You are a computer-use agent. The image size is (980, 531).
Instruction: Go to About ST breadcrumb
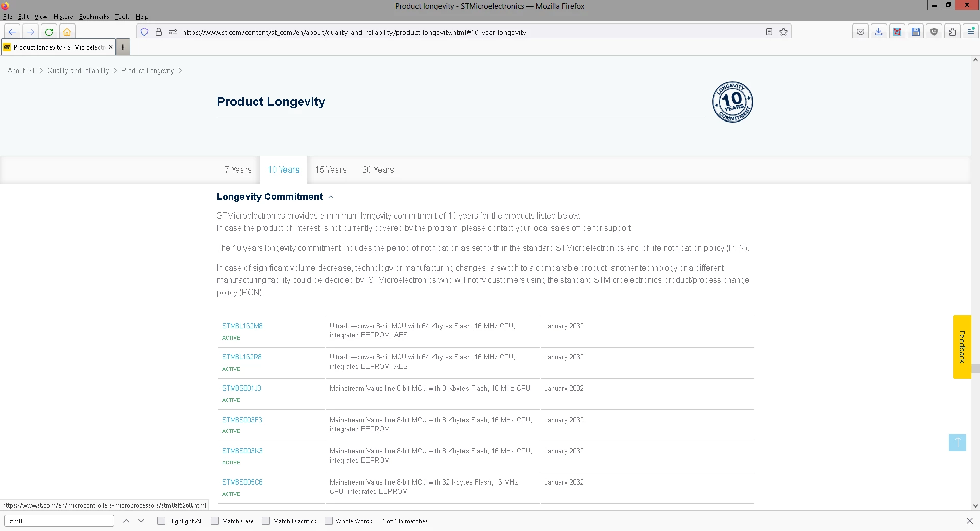21,71
